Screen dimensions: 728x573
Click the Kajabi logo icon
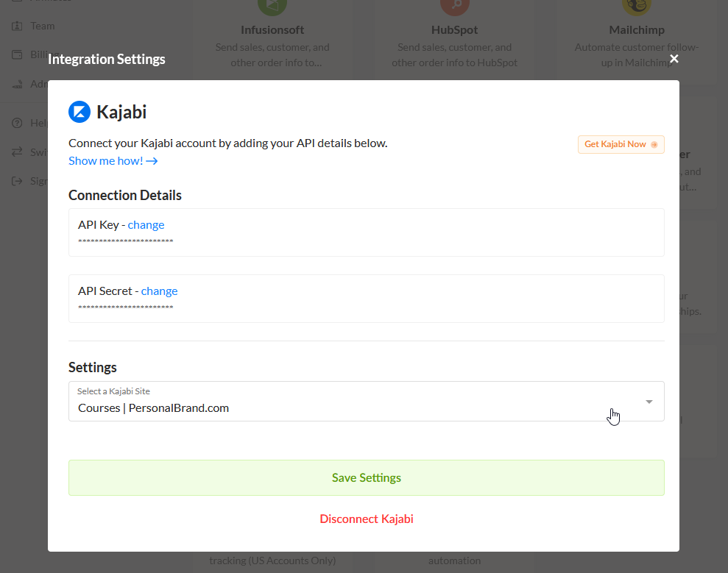(79, 112)
